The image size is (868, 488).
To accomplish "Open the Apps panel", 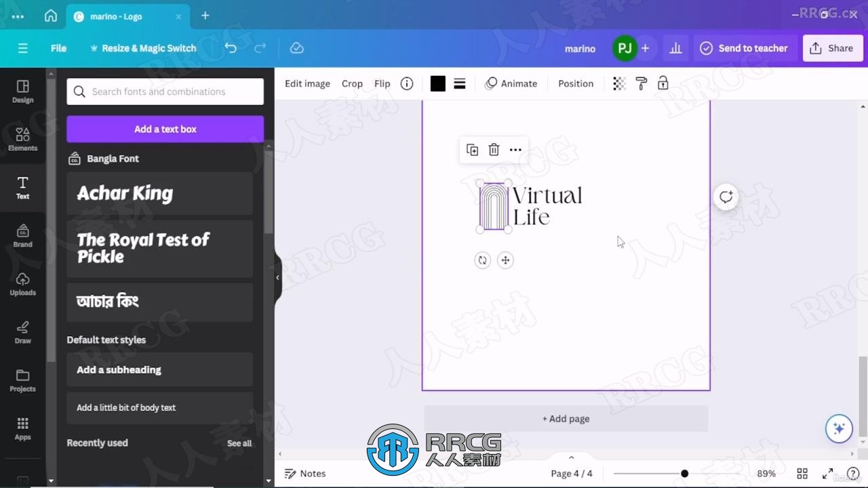I will tap(22, 428).
